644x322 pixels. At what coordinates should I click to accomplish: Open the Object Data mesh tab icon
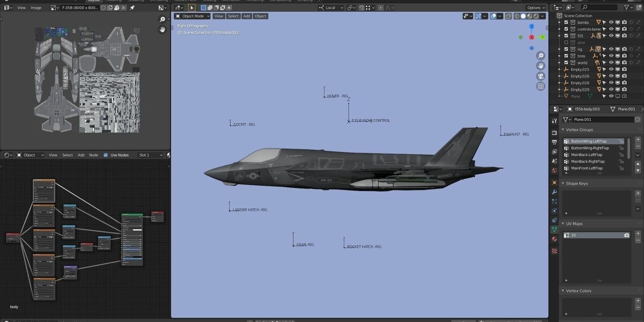pos(554,230)
